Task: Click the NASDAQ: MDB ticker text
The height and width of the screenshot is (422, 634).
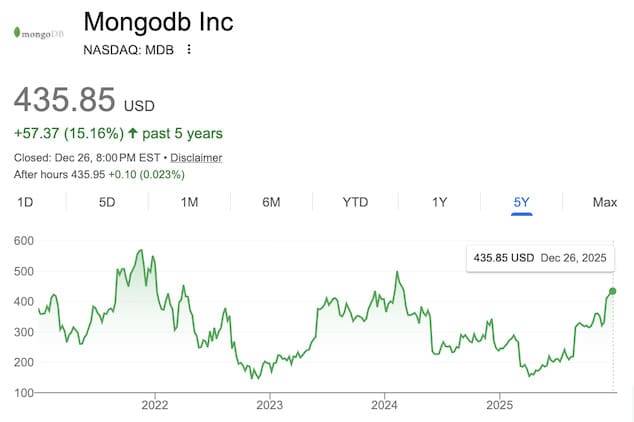Action: coord(130,50)
